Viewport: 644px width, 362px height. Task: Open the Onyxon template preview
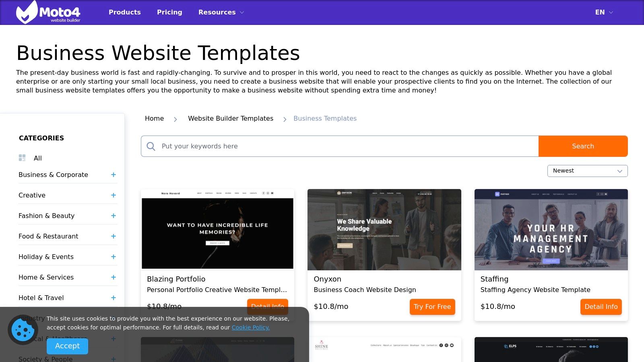[x=384, y=230]
